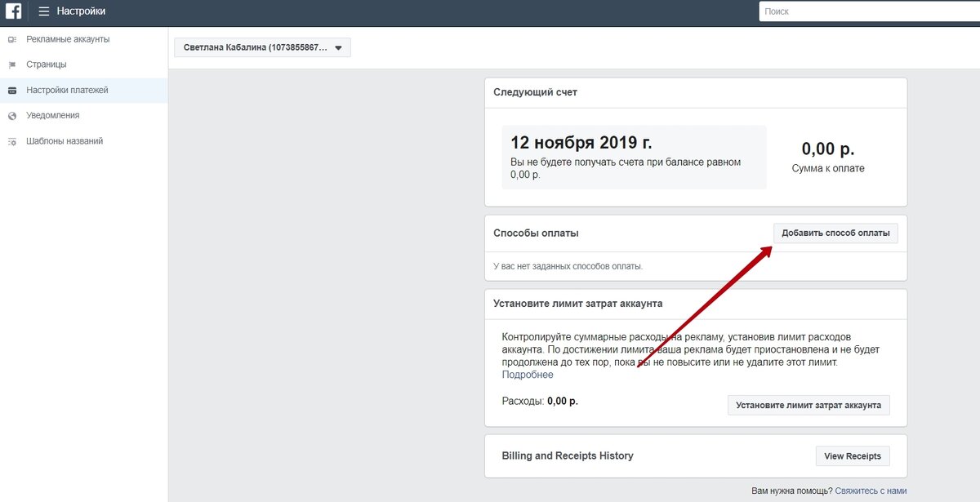Open the hamburger menu next to Настройки
Viewport: 980px width, 502px height.
click(x=44, y=11)
